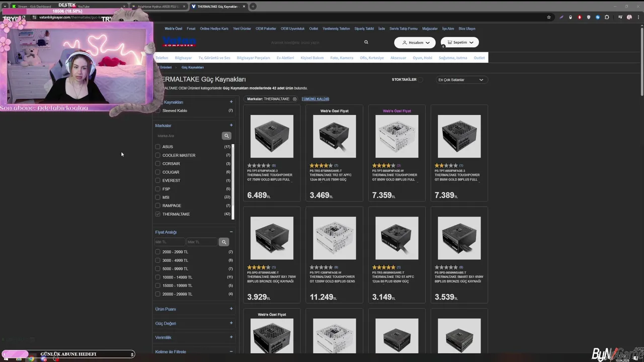The width and height of the screenshot is (644, 362).
Task: Collapse the Kelime ile Filtrele section
Action: (231, 351)
